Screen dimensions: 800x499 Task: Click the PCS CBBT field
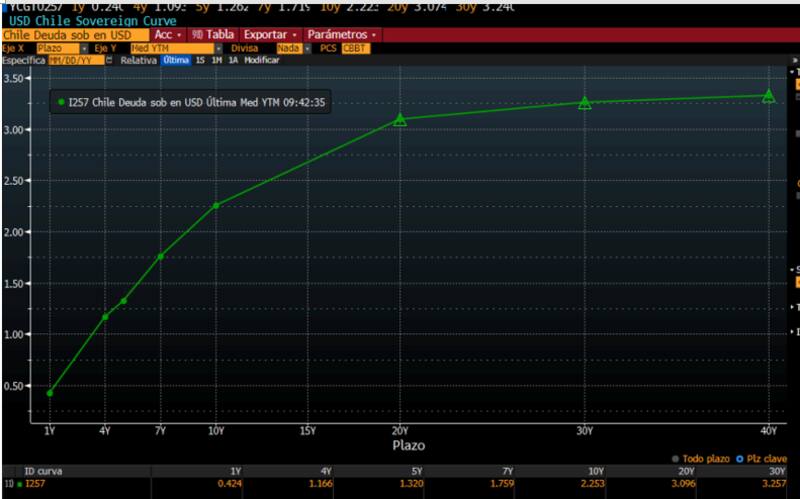tap(355, 48)
